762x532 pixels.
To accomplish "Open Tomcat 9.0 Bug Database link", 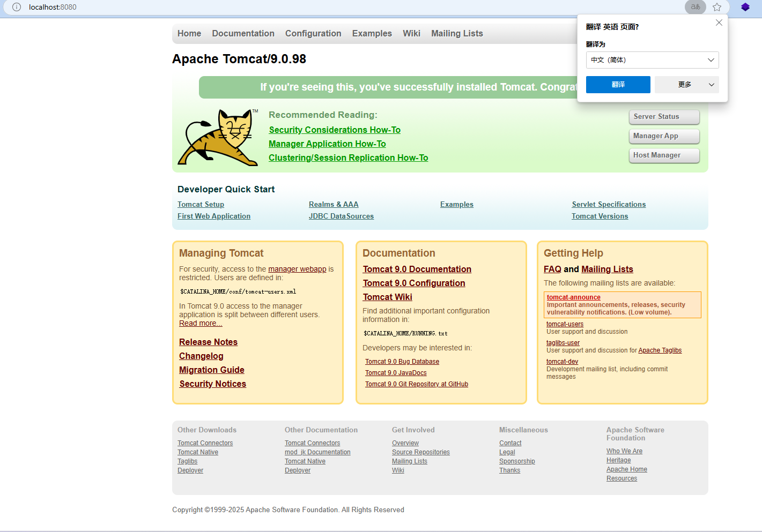I will click(402, 362).
